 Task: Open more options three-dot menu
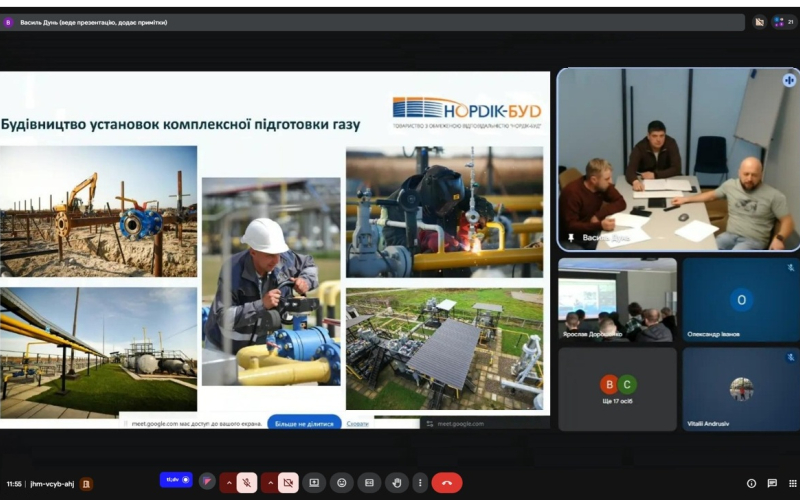pos(419,483)
